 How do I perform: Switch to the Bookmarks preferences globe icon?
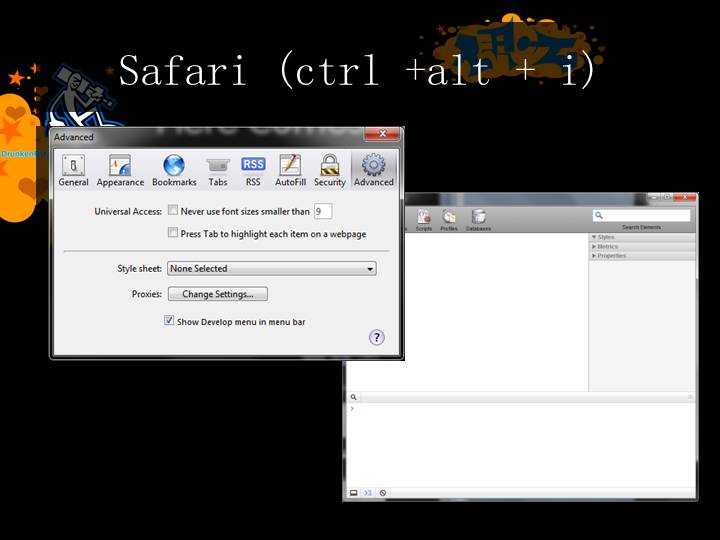(174, 170)
